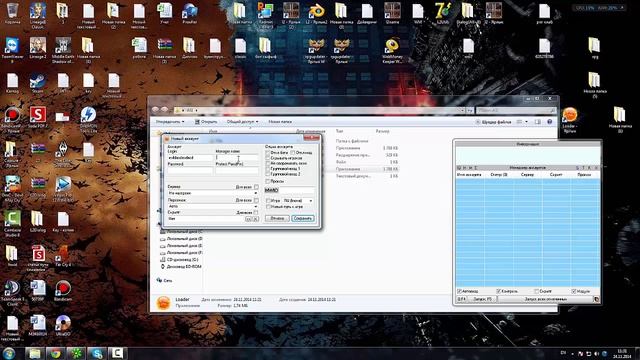
Task: Toggle the Групповой вход 2 checkbox
Action: point(268,174)
